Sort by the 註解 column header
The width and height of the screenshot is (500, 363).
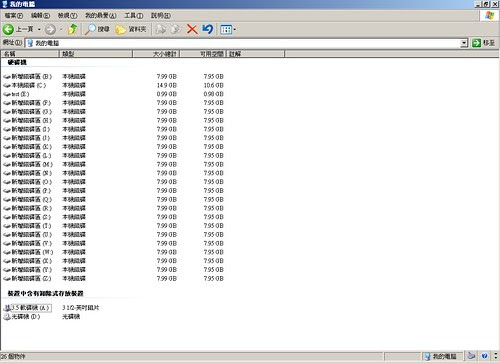tap(256, 54)
